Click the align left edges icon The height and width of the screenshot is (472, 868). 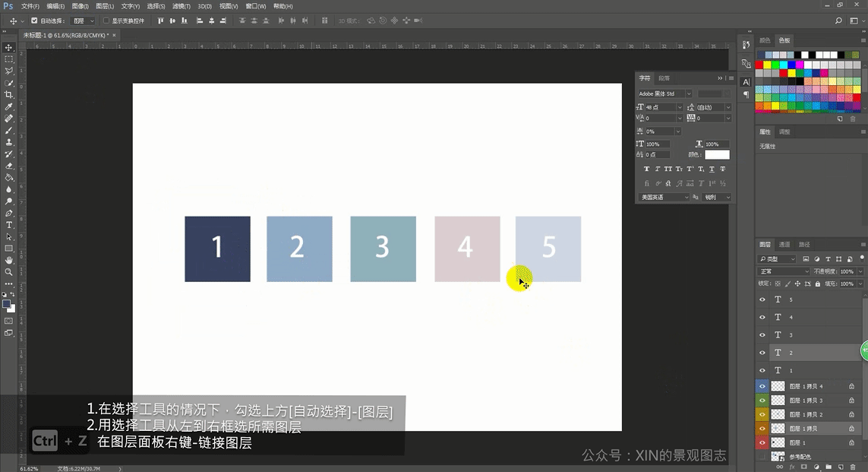[200, 21]
